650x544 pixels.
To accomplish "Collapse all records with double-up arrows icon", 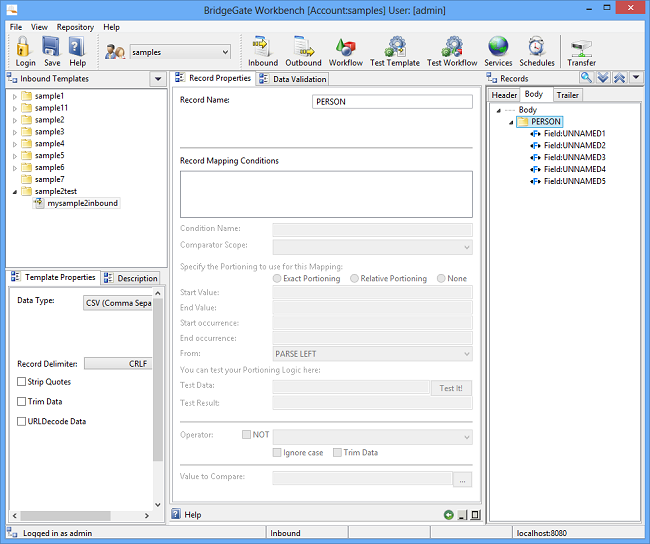I will pyautogui.click(x=619, y=78).
